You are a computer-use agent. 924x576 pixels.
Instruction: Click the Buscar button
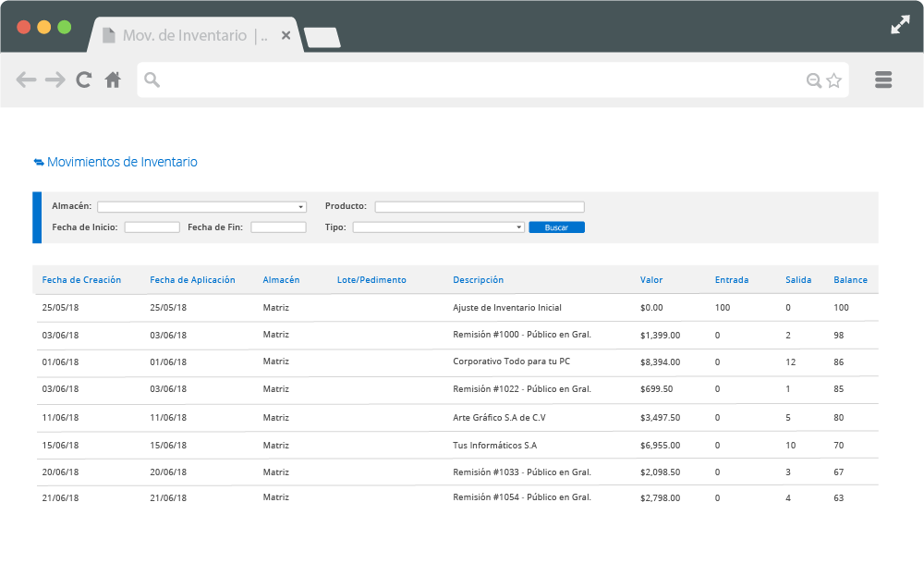click(557, 227)
